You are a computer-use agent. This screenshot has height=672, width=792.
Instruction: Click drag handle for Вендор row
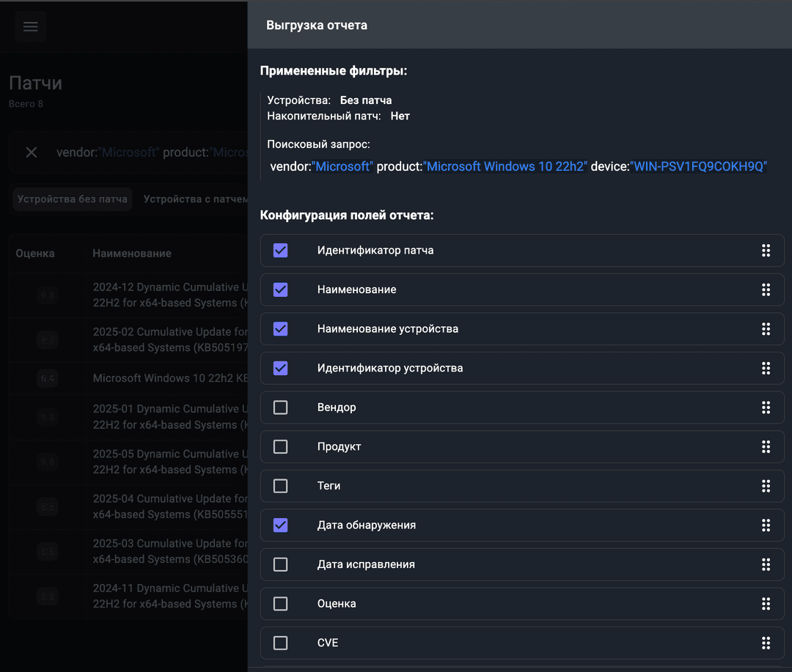tap(766, 407)
